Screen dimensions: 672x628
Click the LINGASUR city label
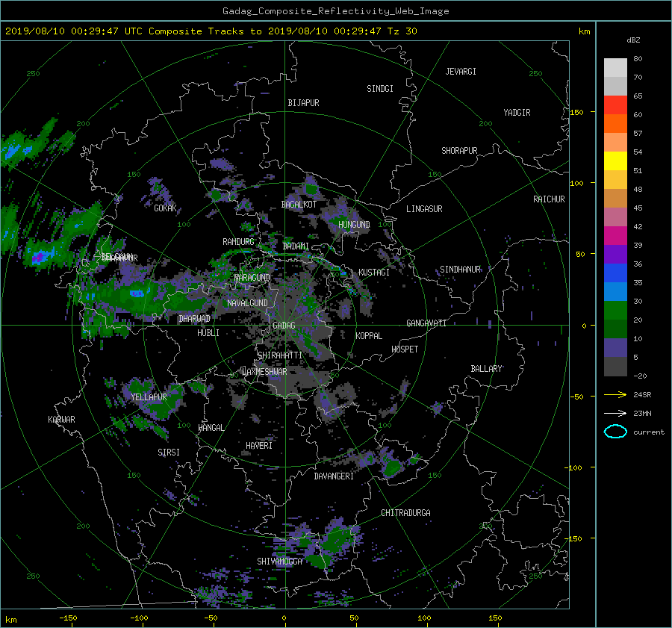coord(424,209)
